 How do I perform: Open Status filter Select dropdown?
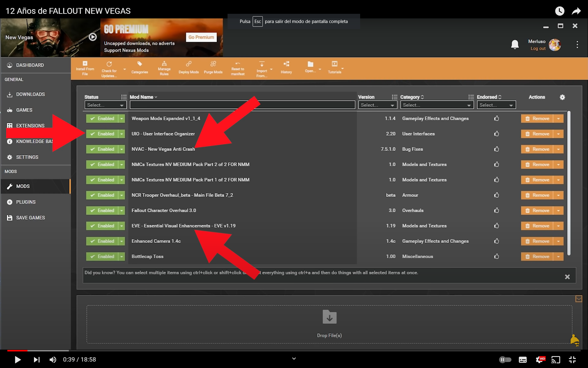tap(105, 105)
